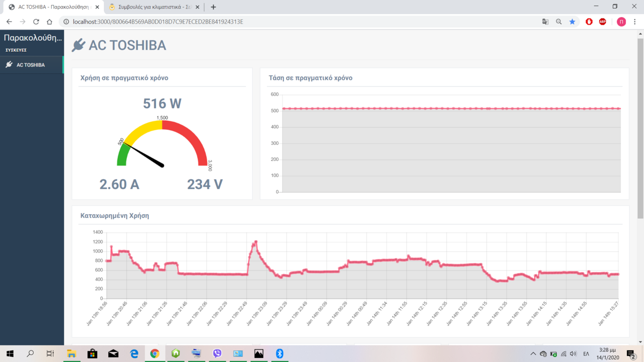Screen dimensions: 644x362
Task: Click the Τάση σε πραγματικό χρόνο title
Action: coord(310,78)
